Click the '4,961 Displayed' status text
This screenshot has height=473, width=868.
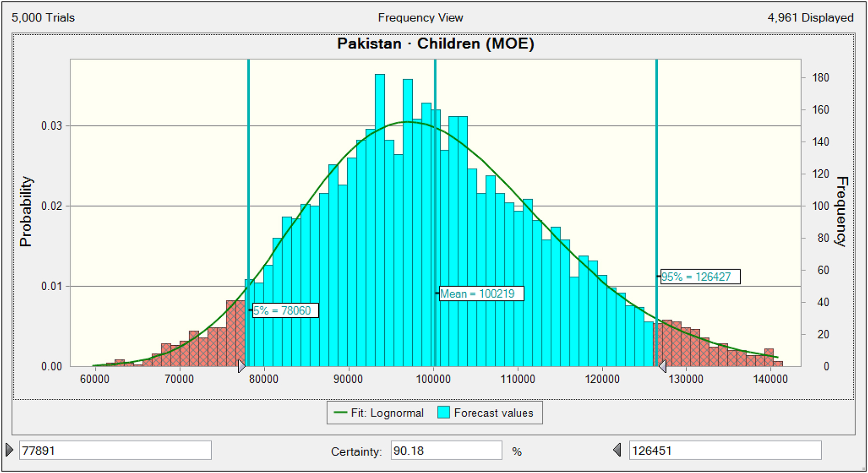pyautogui.click(x=810, y=18)
